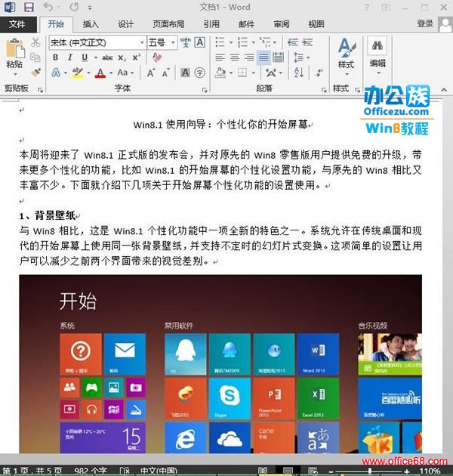Switch to the 设计 (Design) tab
The height and width of the screenshot is (476, 453).
click(x=125, y=24)
